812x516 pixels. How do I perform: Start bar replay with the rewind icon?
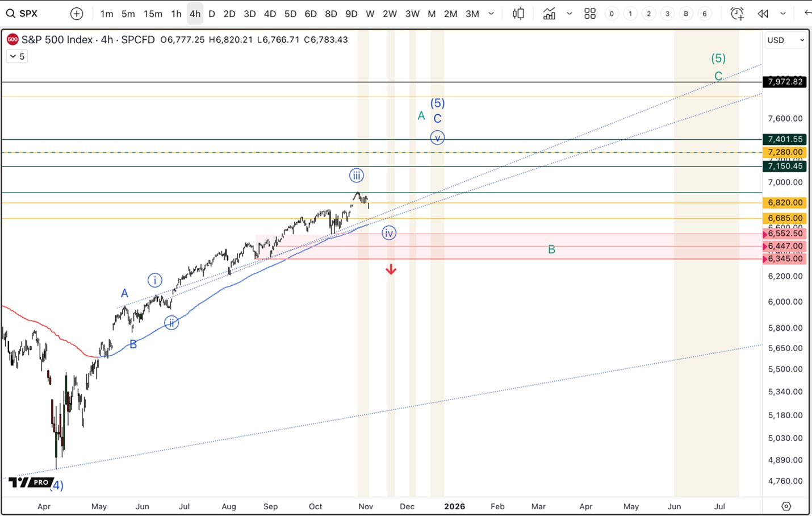coord(763,14)
